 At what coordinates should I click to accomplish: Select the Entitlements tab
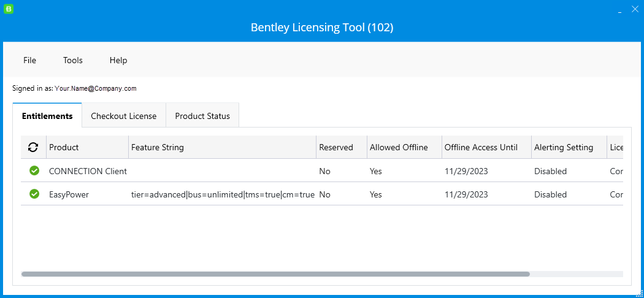pyautogui.click(x=47, y=116)
